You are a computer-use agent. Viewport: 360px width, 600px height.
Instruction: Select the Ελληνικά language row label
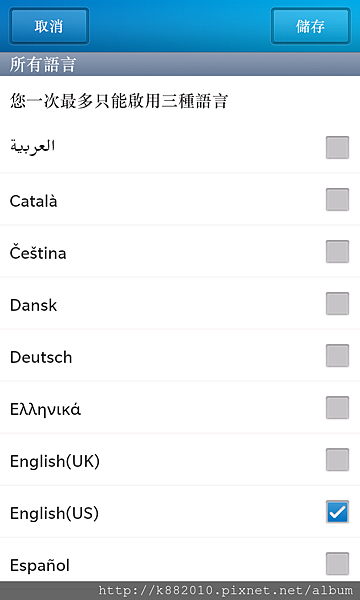(x=45, y=409)
